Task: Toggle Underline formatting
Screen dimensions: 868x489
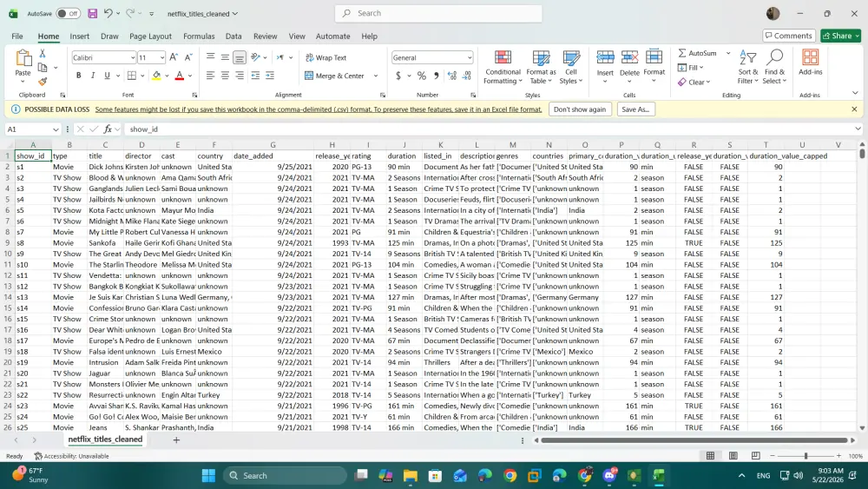Action: pyautogui.click(x=107, y=76)
